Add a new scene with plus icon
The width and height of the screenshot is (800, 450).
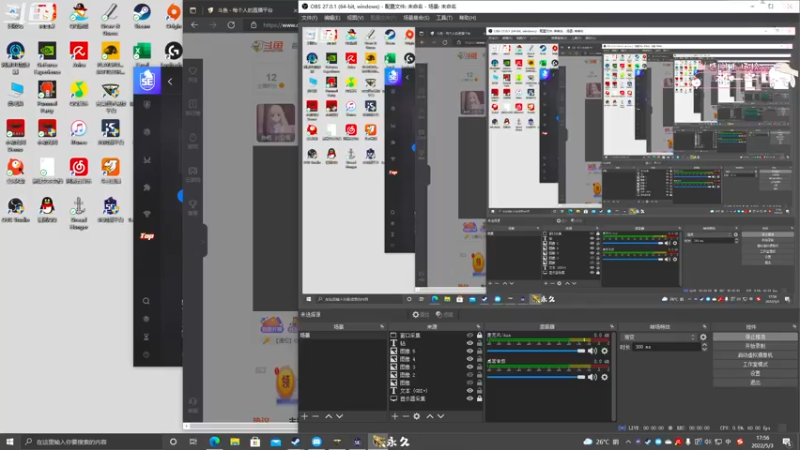tap(305, 416)
